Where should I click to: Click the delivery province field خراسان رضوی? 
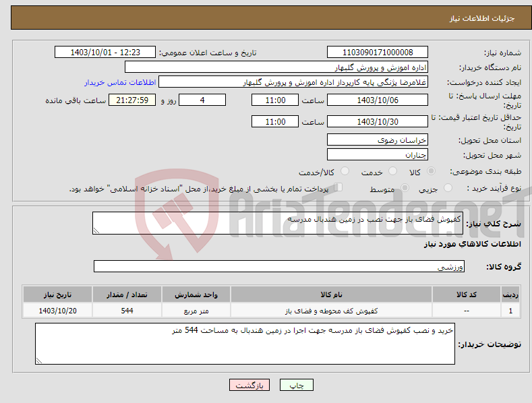point(378,139)
